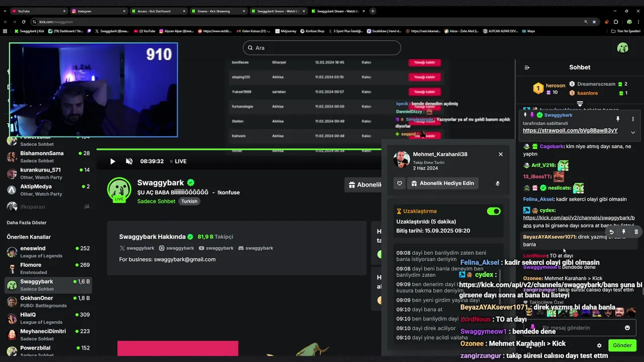
Task: Click the Turkish language tag
Action: point(190,201)
